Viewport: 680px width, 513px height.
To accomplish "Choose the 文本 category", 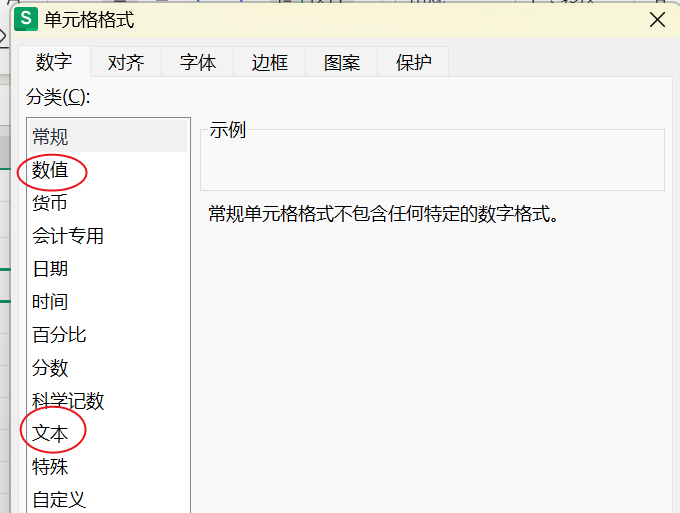I will 50,434.
